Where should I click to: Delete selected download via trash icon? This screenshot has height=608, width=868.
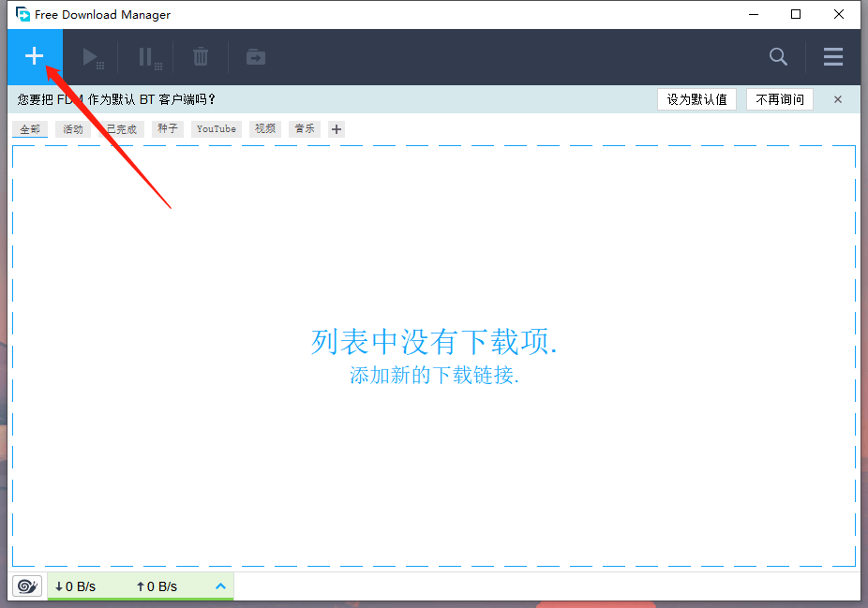point(201,56)
